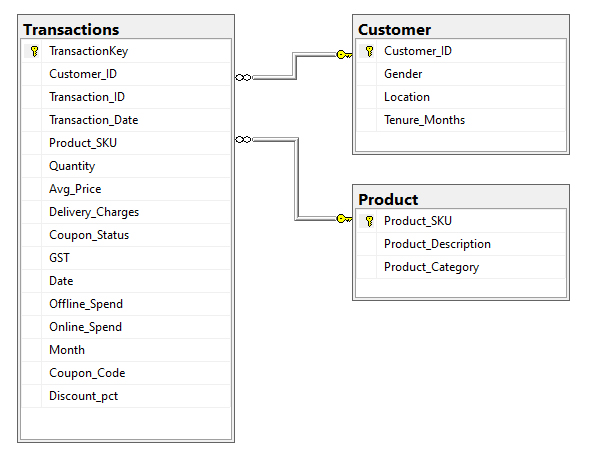595x461 pixels.
Task: Select the Online_Spend column row
Action: [126, 327]
